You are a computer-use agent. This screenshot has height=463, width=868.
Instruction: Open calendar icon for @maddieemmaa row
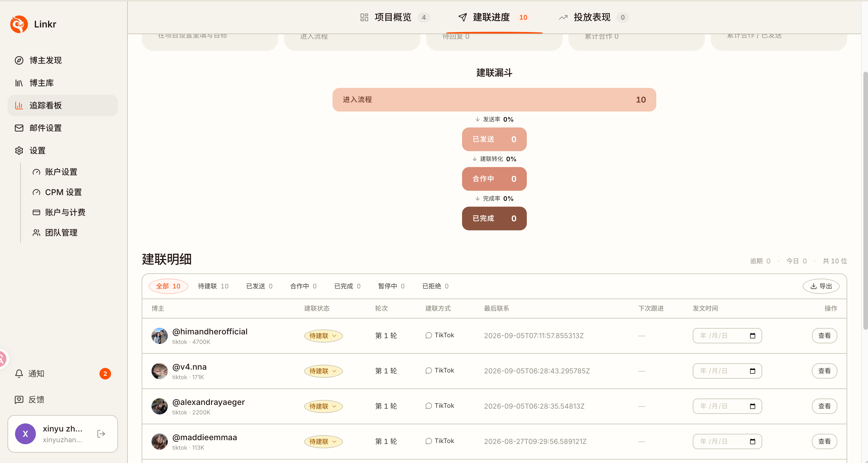point(752,441)
